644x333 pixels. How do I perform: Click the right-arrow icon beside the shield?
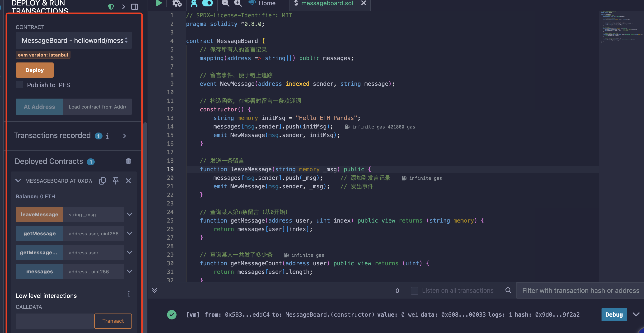[123, 6]
